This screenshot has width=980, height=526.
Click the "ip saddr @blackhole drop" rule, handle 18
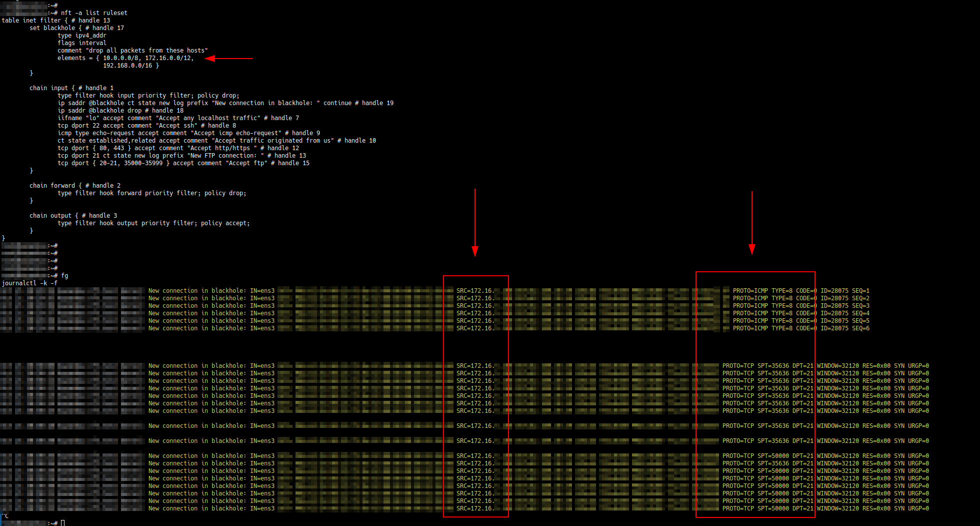point(120,111)
